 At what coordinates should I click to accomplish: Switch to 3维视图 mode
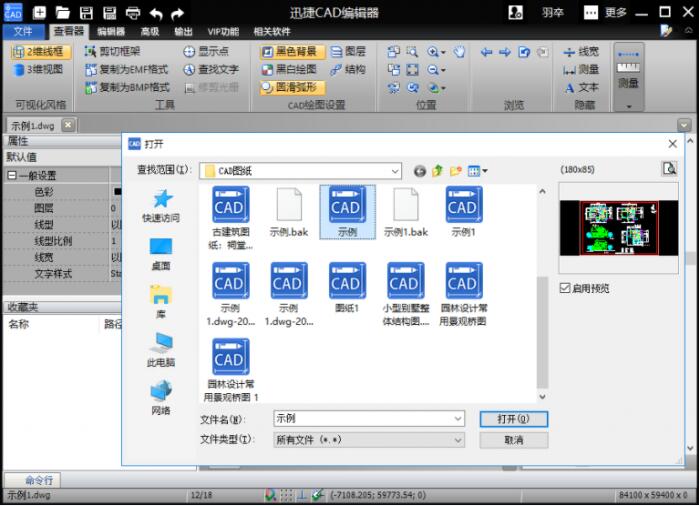tap(38, 69)
